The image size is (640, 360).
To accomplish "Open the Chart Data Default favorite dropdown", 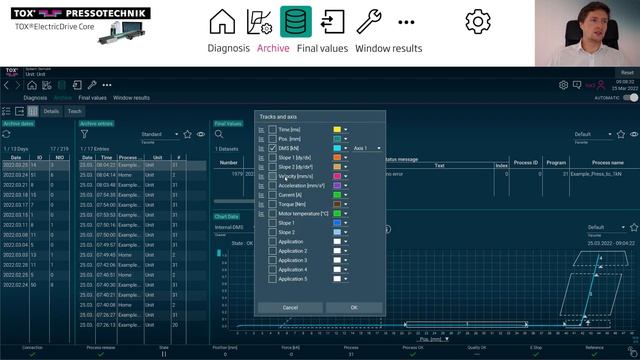I will [606, 227].
